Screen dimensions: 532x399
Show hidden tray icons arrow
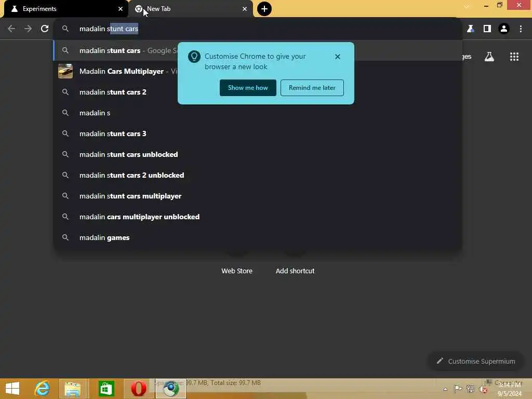(x=445, y=389)
